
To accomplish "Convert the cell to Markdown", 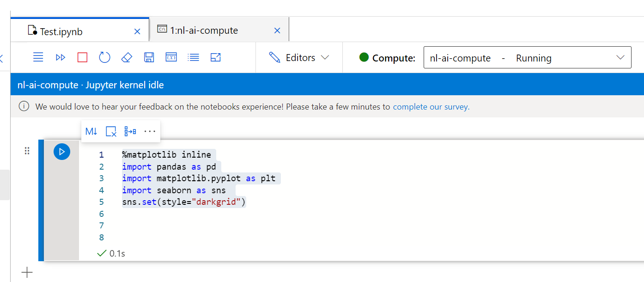I will 91,132.
